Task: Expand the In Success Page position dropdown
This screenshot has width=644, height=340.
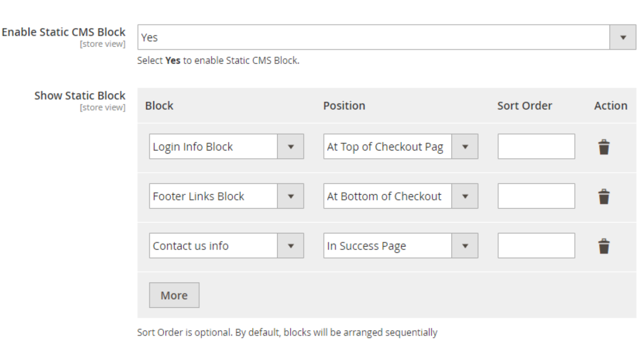Action: click(400, 246)
